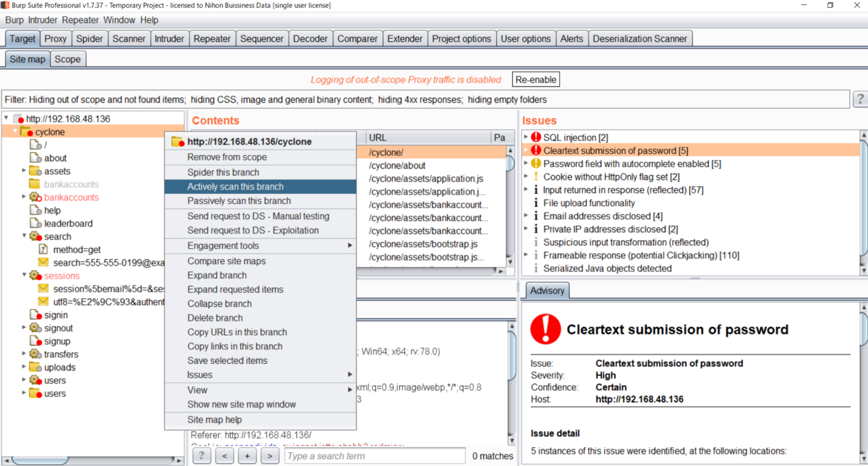The height and width of the screenshot is (466, 868).
Task: Select the greyed bankaccounts tree item
Action: point(71,185)
